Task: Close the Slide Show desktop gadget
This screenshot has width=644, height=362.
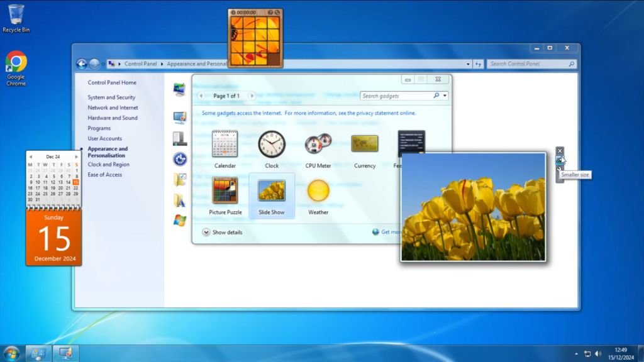Action: (560, 151)
